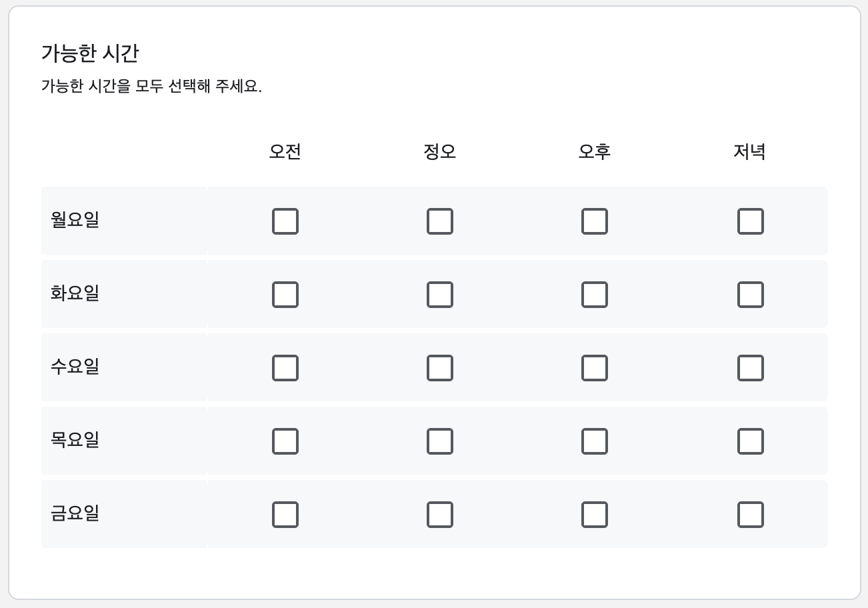Tick 목요일 저녁 checkbox
Screen dimensions: 868x608
click(751, 441)
